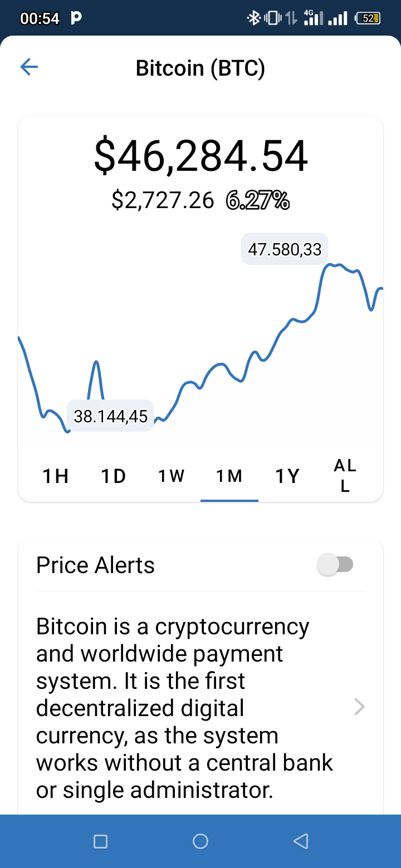Tap the 38.144,45 low price label
401x868 pixels.
click(110, 416)
